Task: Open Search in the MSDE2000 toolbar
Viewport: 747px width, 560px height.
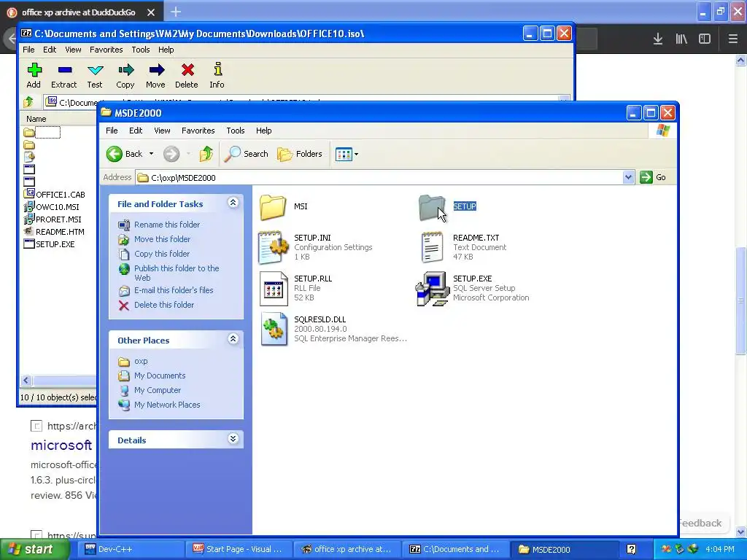Action: [247, 154]
